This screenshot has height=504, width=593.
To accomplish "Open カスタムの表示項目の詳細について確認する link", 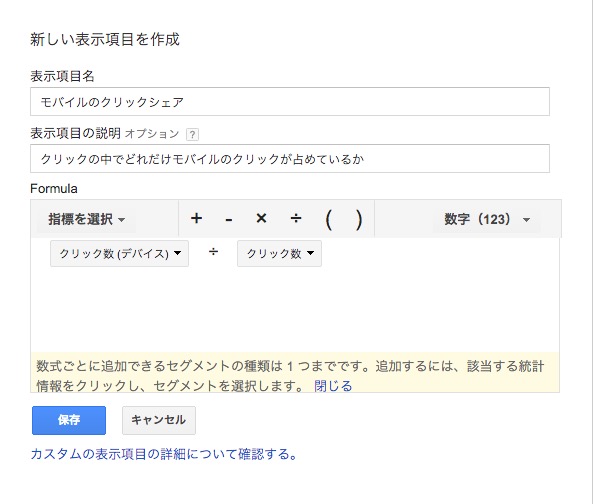I will click(x=164, y=454).
